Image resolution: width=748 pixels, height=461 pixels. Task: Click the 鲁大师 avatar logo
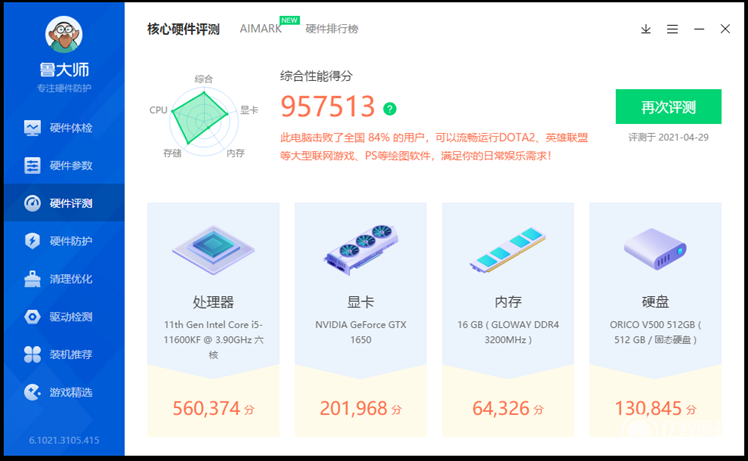coord(64,34)
